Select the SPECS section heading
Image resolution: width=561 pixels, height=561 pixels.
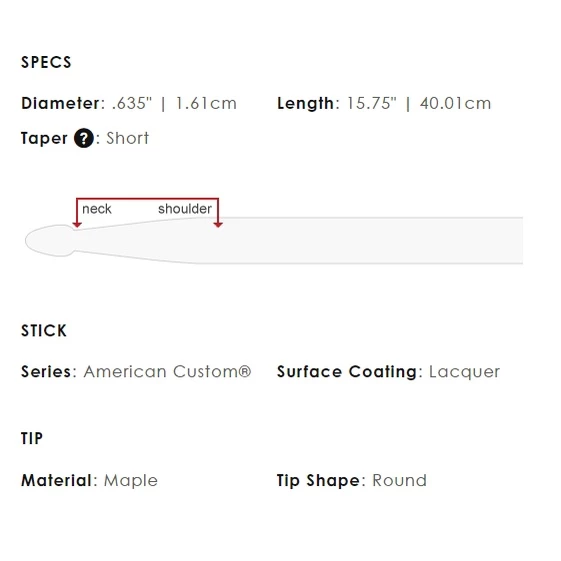click(x=46, y=62)
